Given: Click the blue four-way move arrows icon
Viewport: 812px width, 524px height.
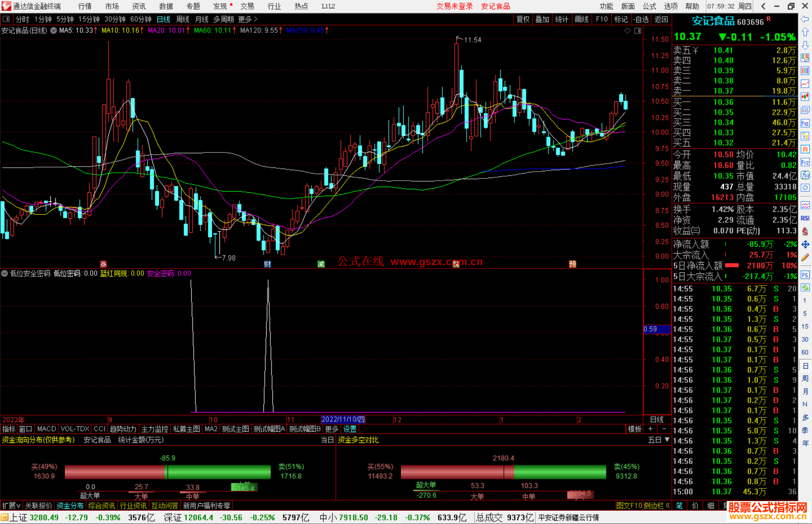Looking at the screenshot, I should [x=805, y=245].
